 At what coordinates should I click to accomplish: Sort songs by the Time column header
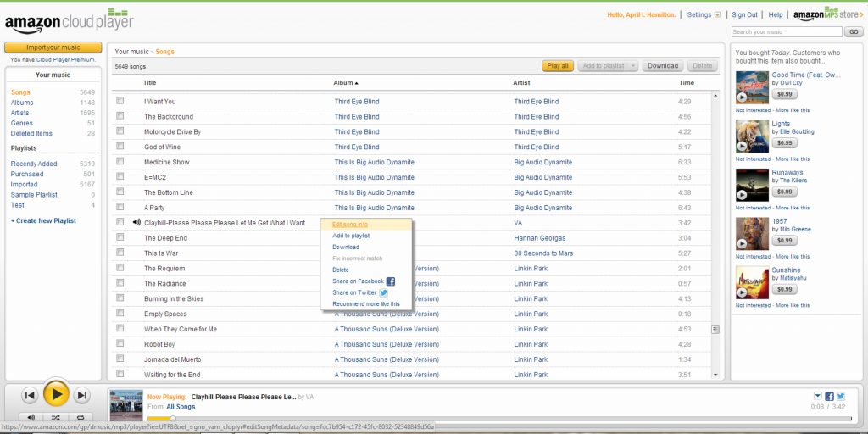(x=687, y=82)
